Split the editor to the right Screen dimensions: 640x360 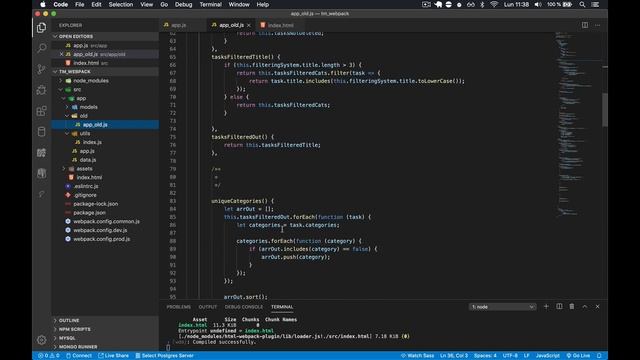click(585, 25)
